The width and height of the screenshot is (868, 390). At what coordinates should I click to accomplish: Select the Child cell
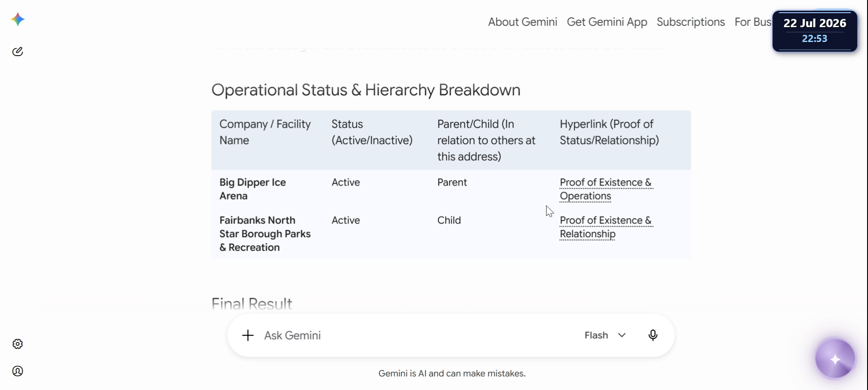449,220
